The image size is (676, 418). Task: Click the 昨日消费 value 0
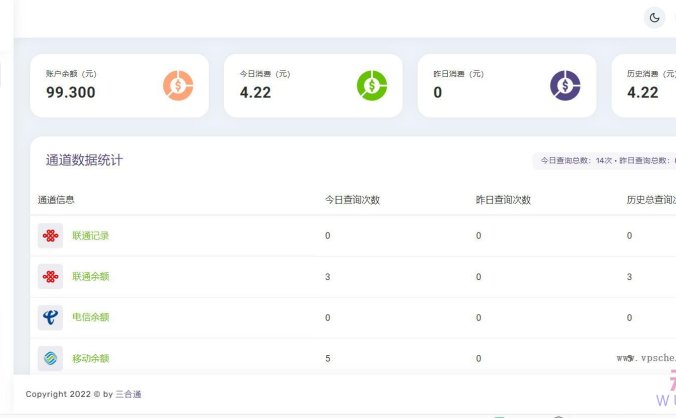point(438,92)
